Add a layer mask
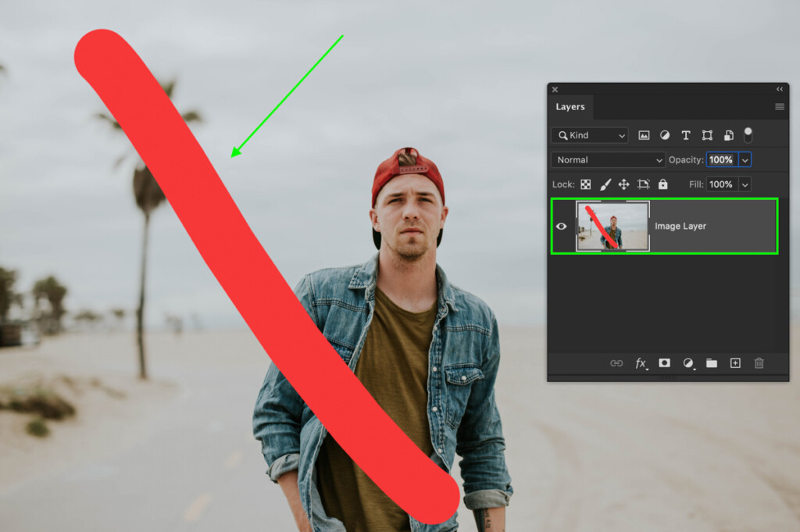This screenshot has height=532, width=800. [x=664, y=362]
